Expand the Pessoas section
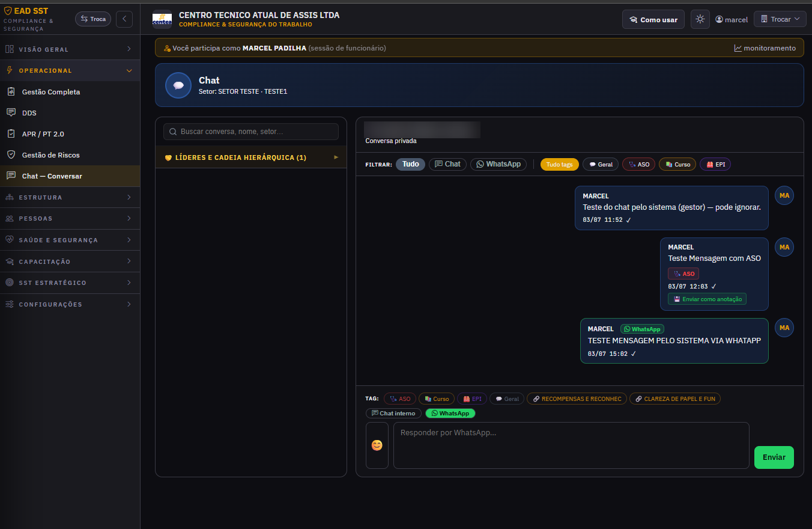Viewport: 812px width, 529px height. pos(70,218)
